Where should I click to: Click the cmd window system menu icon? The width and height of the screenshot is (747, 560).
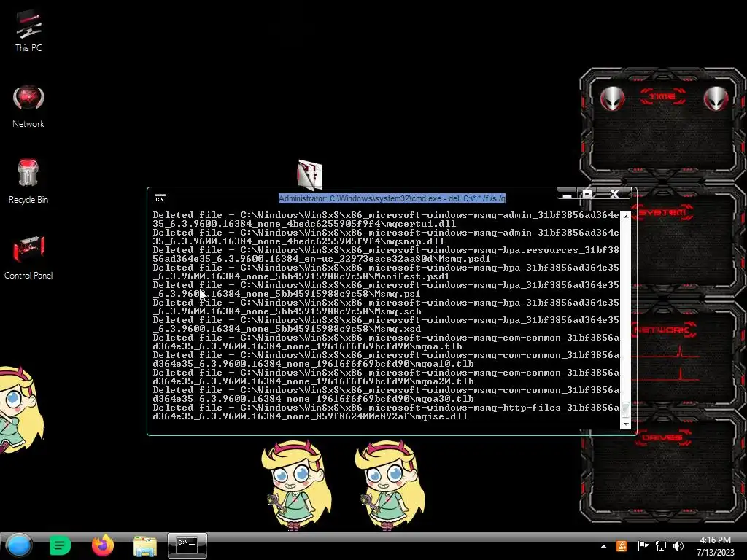160,198
